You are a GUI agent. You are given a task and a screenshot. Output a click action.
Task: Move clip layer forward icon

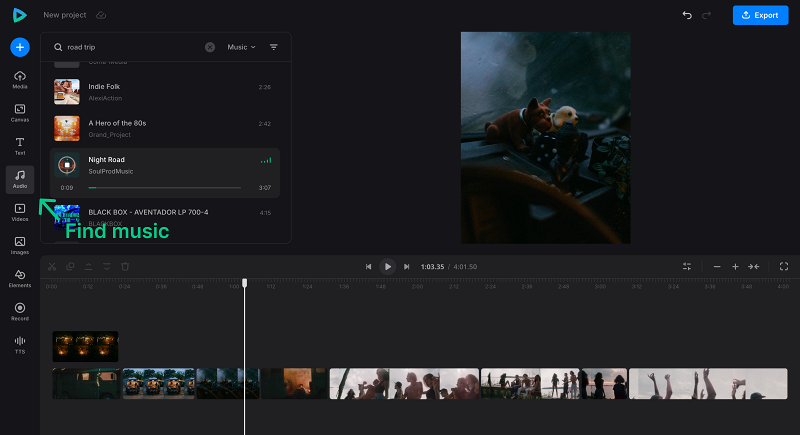(x=88, y=267)
